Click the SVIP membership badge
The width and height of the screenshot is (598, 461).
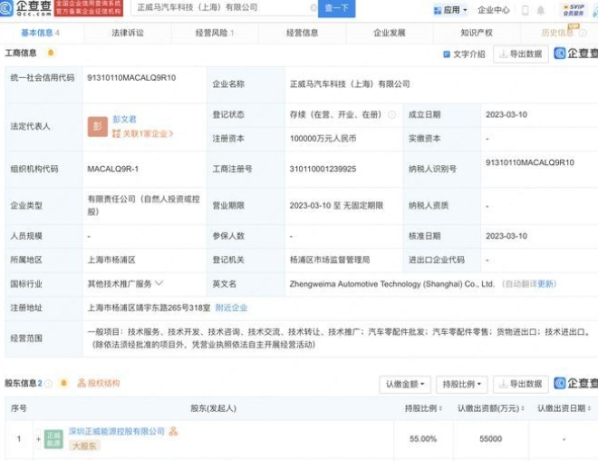coord(574,10)
